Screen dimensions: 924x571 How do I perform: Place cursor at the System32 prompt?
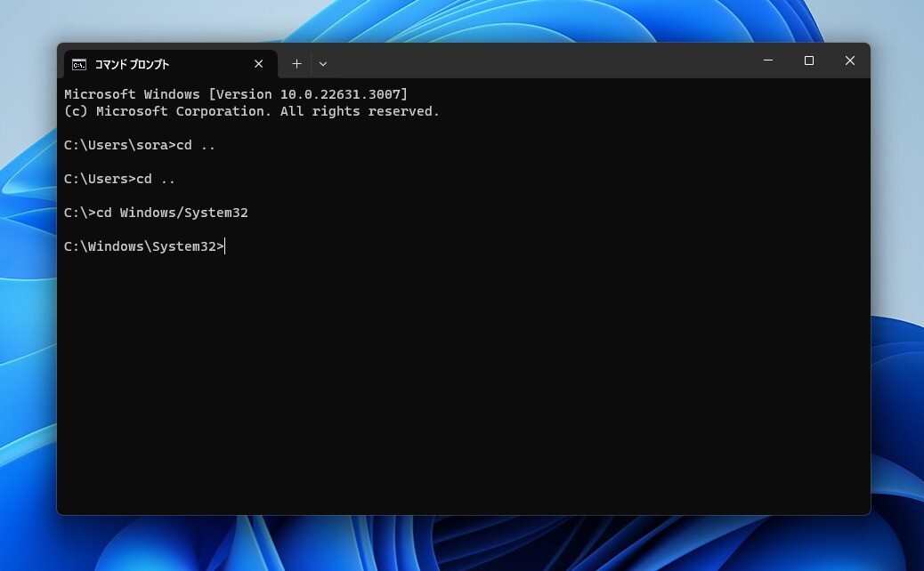(144, 246)
